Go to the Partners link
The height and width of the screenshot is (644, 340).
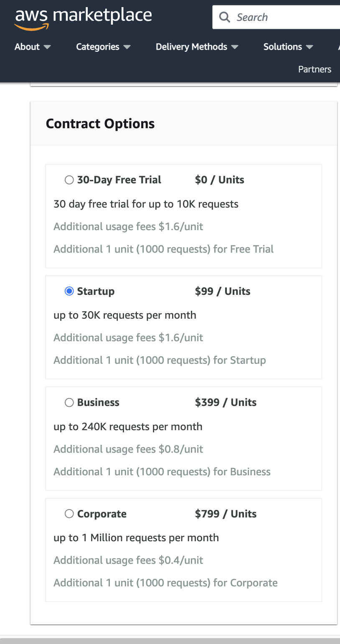click(x=315, y=69)
